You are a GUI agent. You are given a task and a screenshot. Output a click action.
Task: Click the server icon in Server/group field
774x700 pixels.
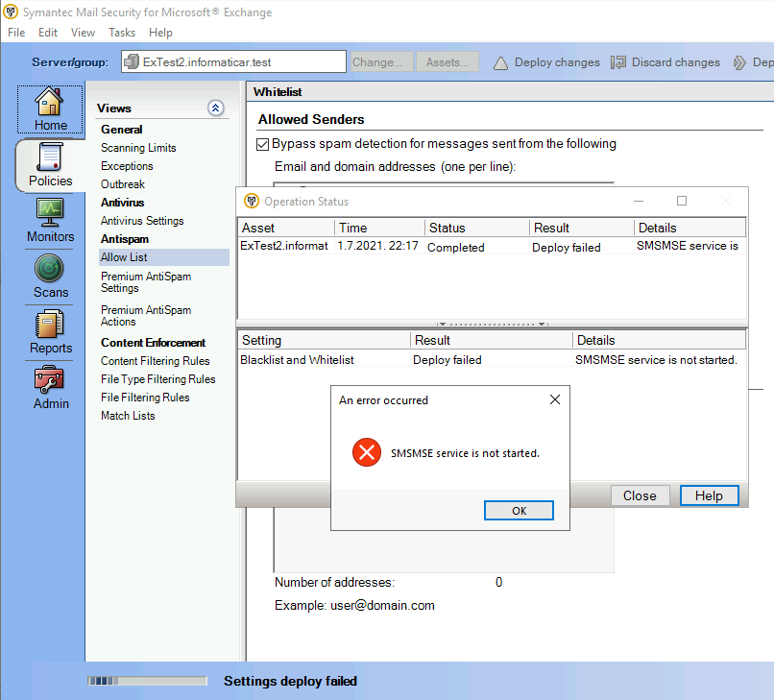click(132, 62)
